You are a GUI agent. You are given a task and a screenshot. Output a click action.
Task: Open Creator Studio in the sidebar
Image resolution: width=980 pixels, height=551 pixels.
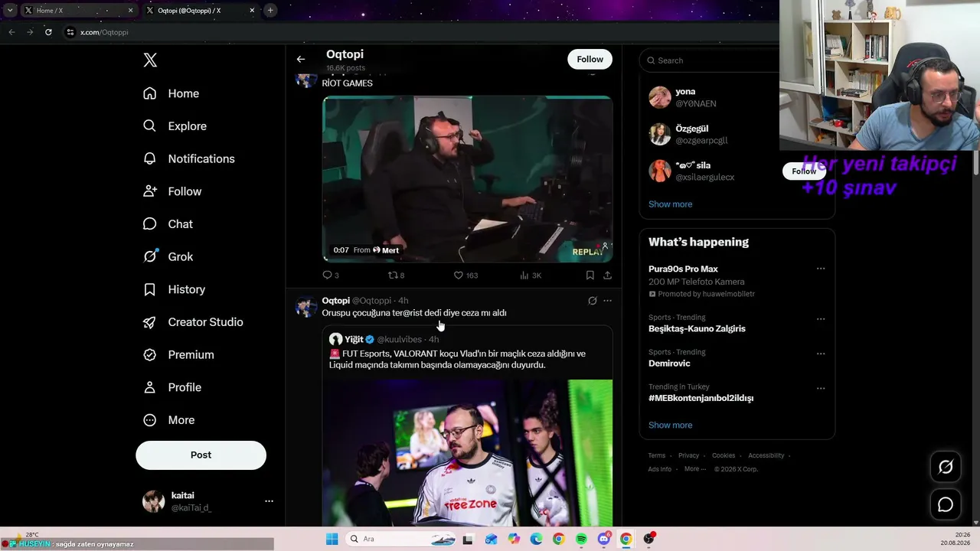tap(194, 322)
